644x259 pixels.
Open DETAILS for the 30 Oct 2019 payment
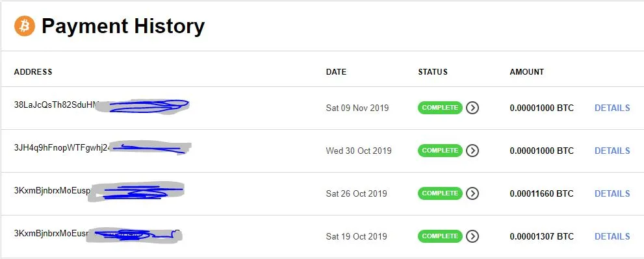(x=612, y=151)
